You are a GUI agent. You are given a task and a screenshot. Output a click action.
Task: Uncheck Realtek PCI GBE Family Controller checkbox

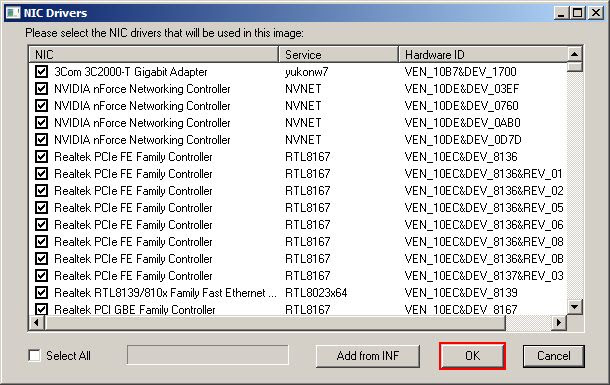41,309
